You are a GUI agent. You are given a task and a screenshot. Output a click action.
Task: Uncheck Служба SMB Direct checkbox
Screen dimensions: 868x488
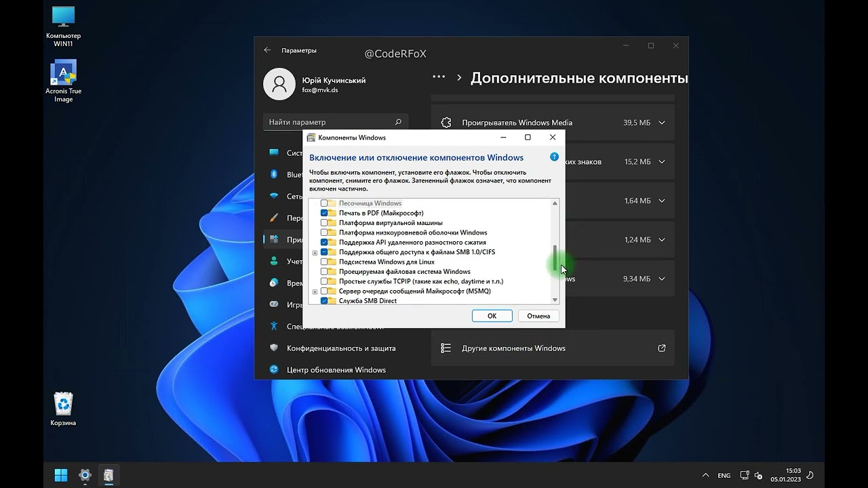tap(324, 300)
